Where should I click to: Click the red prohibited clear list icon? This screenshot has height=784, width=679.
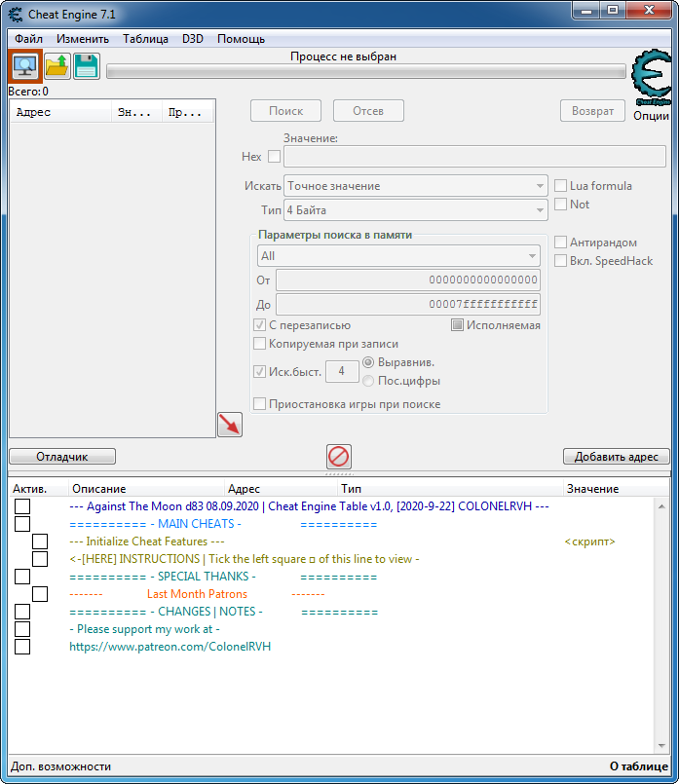(x=338, y=456)
